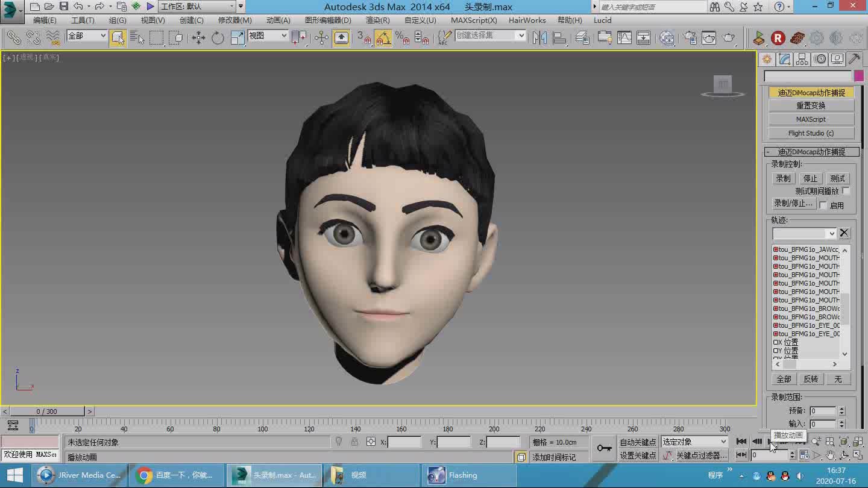Pick the Select and Move tool

[x=198, y=37]
